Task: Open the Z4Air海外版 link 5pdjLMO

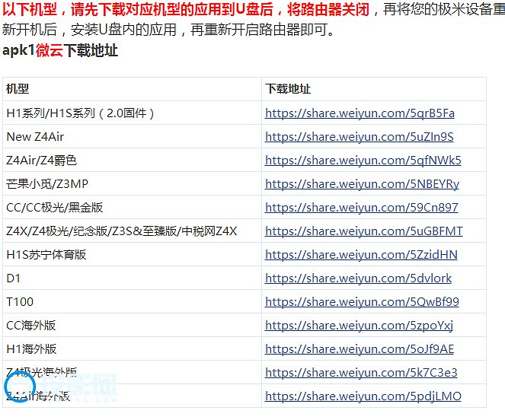Action: click(363, 396)
